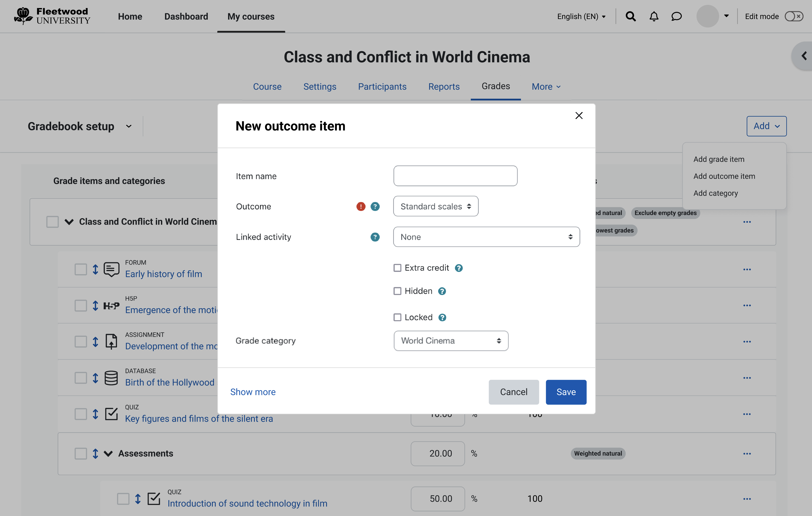
Task: Open the More tab dropdown
Action: [x=546, y=87]
